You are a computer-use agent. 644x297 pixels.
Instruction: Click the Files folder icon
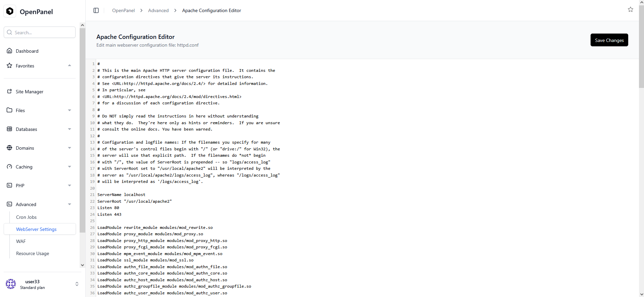tap(9, 110)
